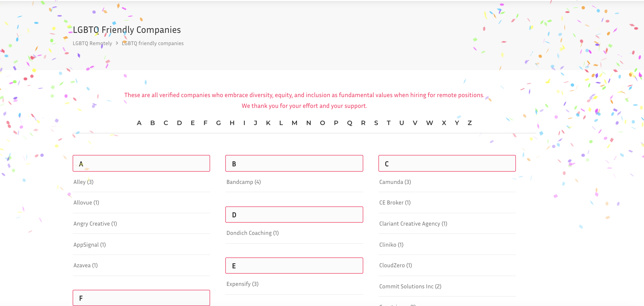View Camunda company listing

click(x=395, y=182)
